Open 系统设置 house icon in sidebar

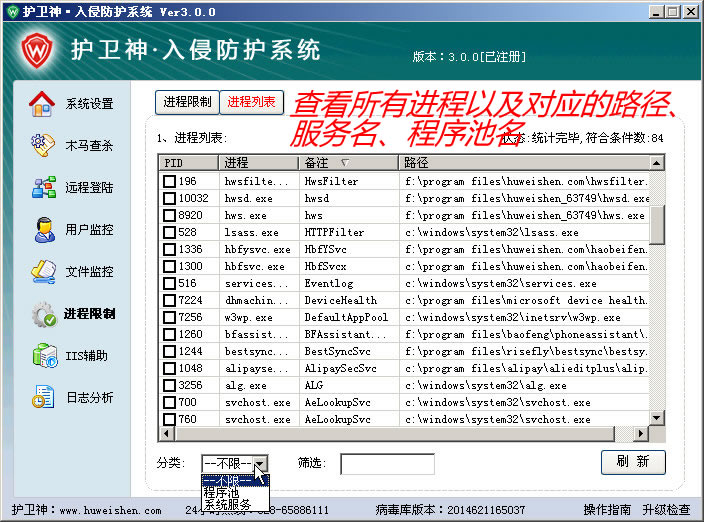[42, 104]
